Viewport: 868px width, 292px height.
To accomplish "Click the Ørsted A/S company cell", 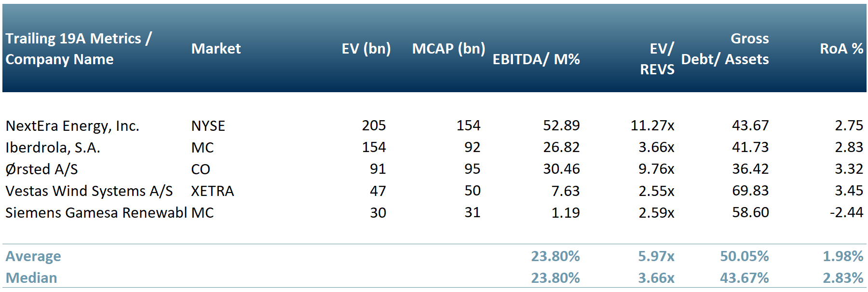I will (x=41, y=169).
